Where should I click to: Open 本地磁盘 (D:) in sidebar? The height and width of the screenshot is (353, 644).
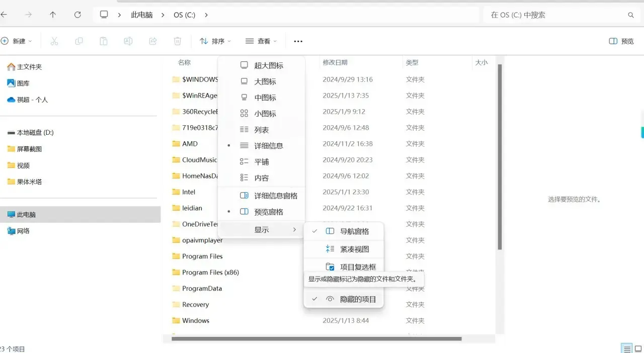pos(30,133)
